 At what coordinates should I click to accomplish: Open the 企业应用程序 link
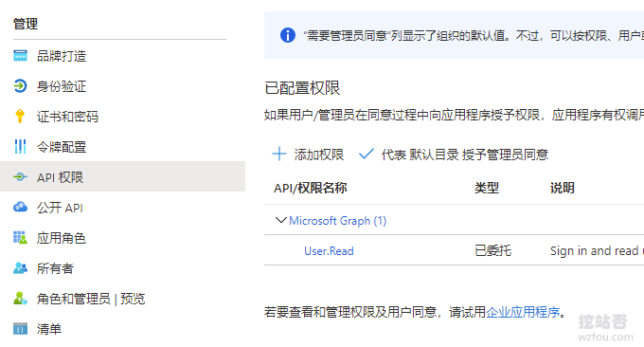523,312
